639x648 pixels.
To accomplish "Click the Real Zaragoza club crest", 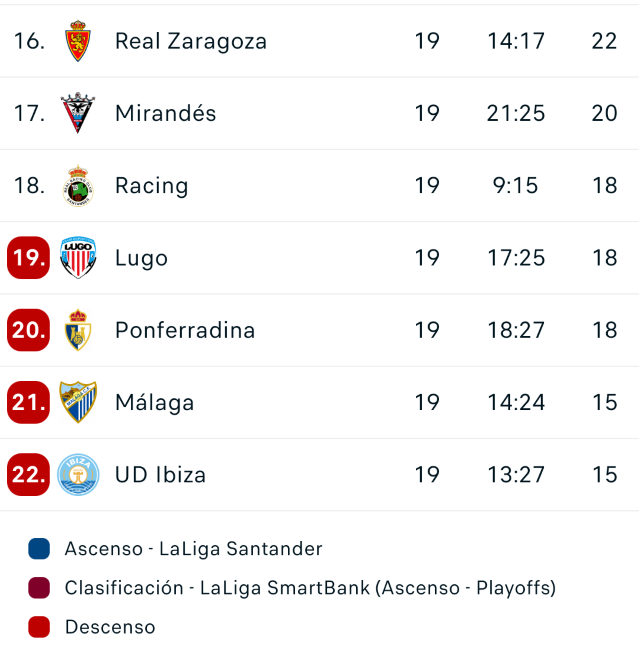I will point(77,41).
